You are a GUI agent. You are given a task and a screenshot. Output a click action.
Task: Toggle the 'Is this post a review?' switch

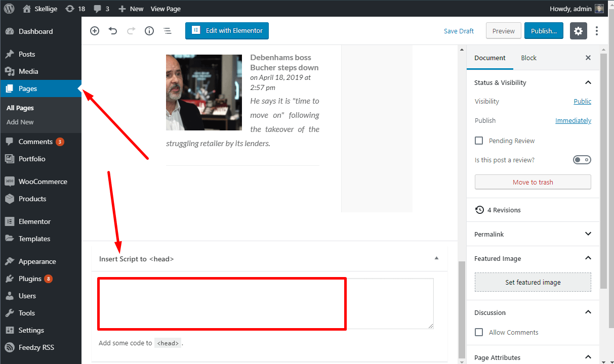click(x=582, y=160)
